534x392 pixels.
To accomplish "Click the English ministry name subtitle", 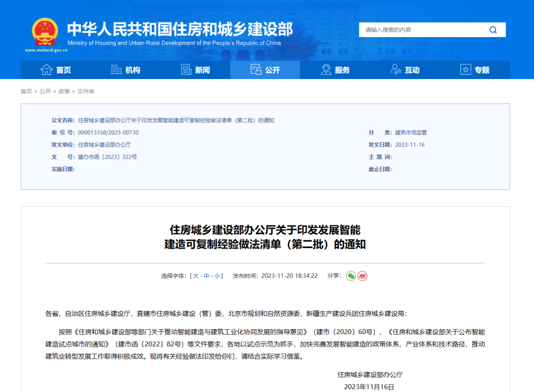I will 174,43.
